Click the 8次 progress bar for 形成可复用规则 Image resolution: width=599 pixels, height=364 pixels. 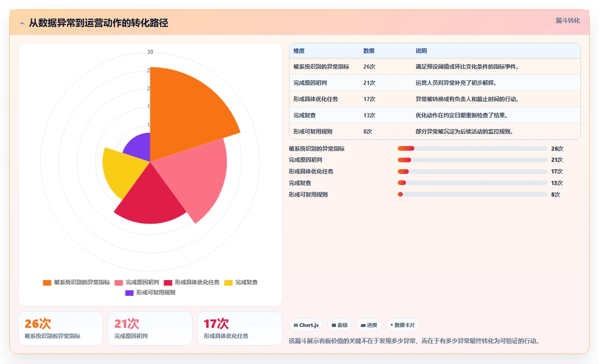point(472,194)
